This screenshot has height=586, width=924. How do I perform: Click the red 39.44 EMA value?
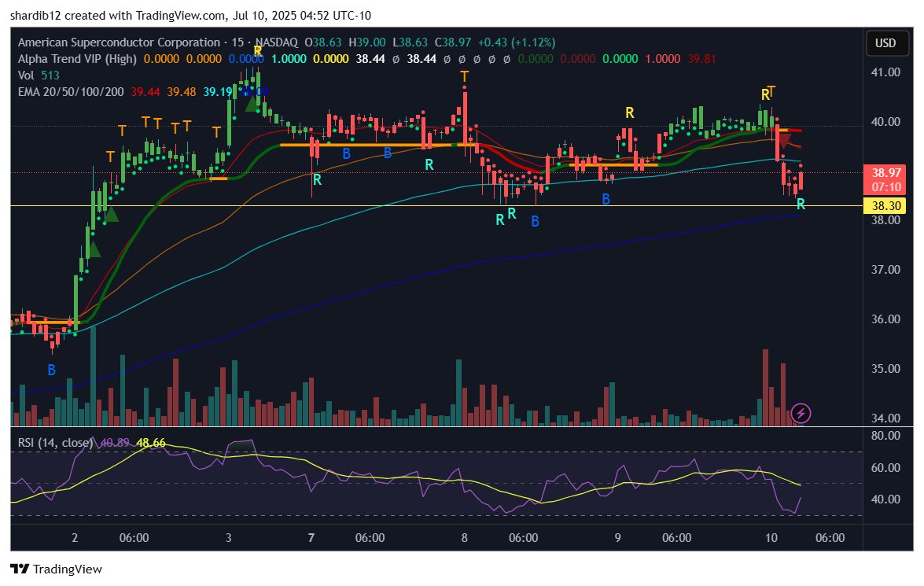tap(145, 92)
